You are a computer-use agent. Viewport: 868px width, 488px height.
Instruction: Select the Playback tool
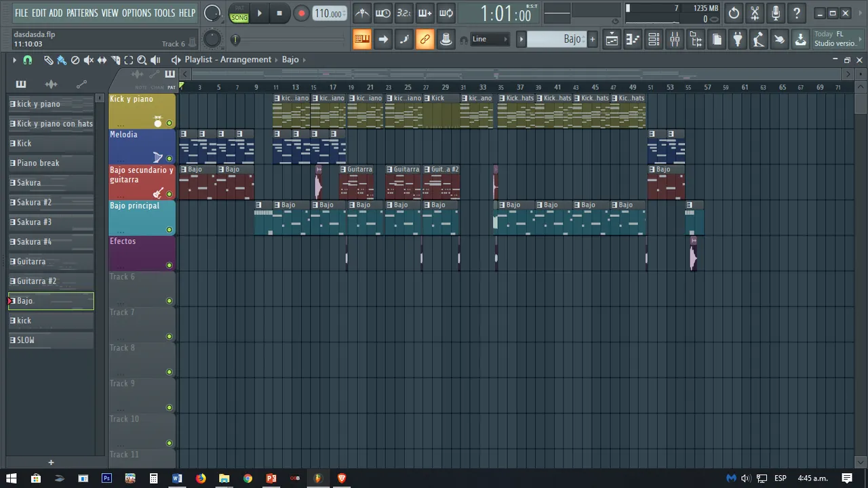[x=155, y=60]
